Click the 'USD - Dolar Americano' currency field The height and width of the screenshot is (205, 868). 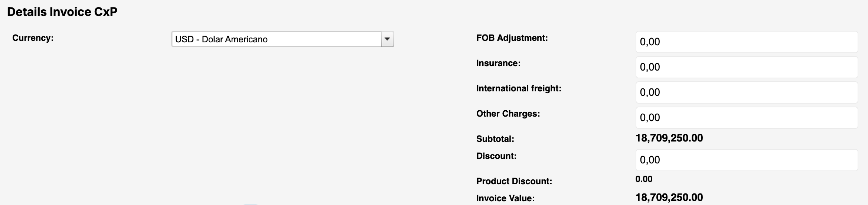point(276,39)
